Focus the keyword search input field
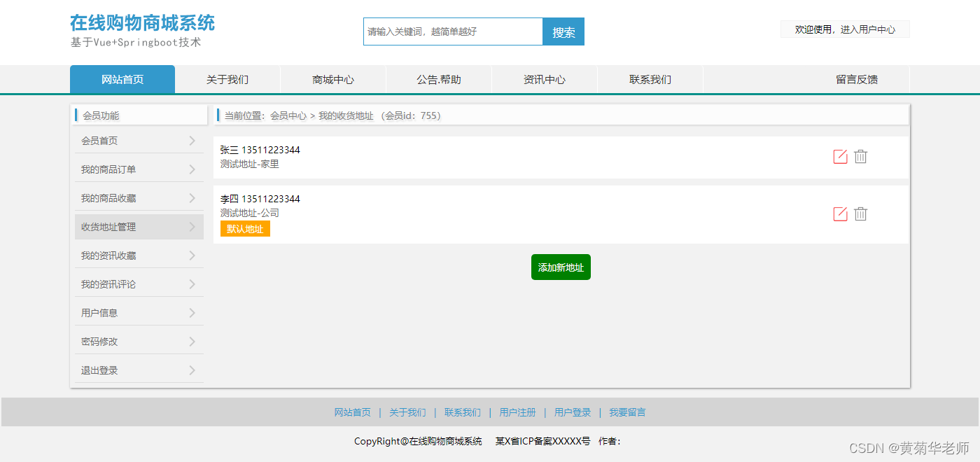 pyautogui.click(x=453, y=31)
